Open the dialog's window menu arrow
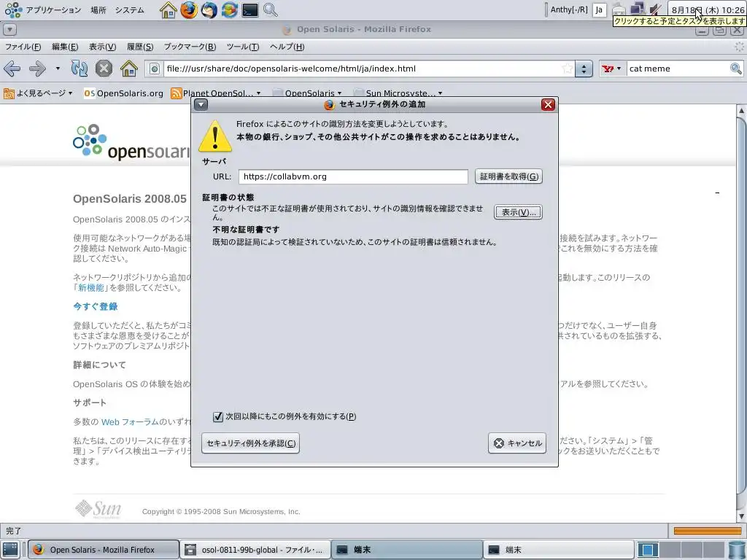The image size is (747, 560). tap(201, 105)
